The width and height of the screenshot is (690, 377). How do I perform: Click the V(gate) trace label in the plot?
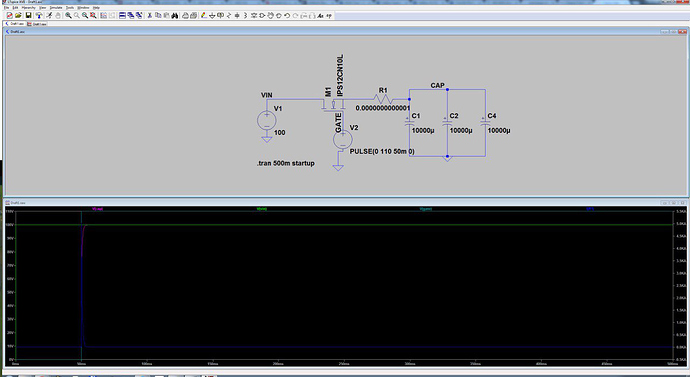(426, 209)
